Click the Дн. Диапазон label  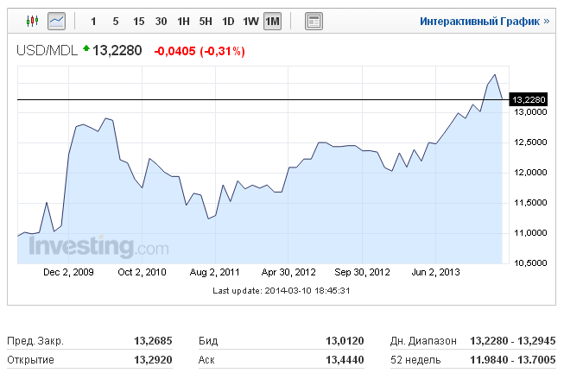click(x=423, y=341)
